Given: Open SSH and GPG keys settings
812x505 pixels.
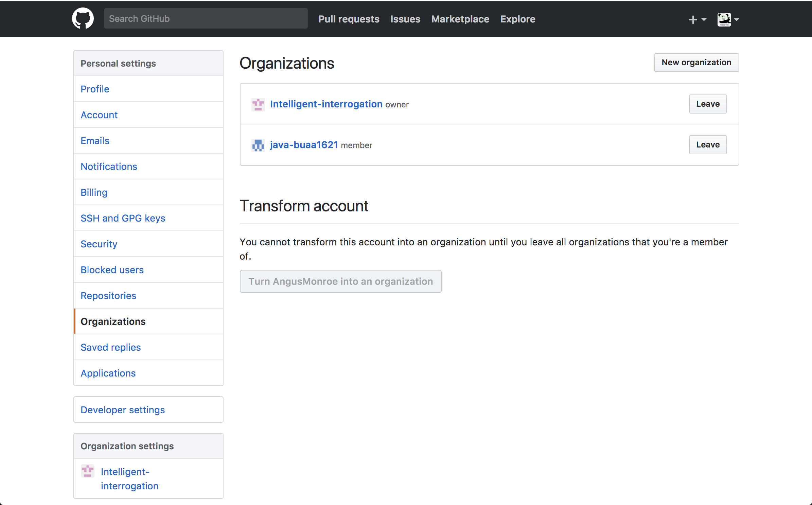Looking at the screenshot, I should [148, 218].
